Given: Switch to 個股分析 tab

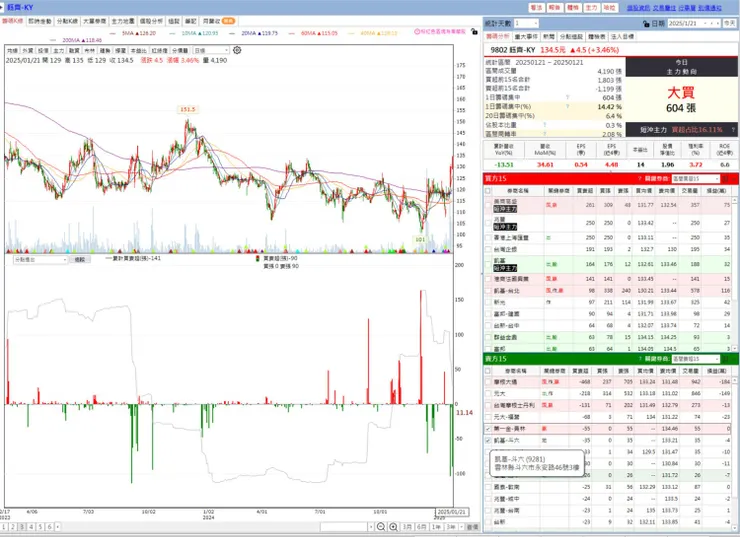Looking at the screenshot, I should point(151,21).
